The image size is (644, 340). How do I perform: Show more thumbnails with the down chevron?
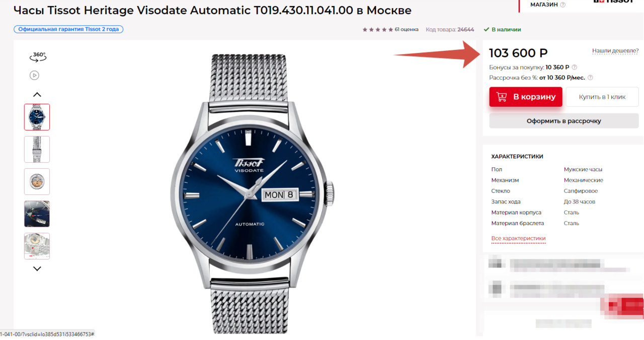[x=37, y=269]
